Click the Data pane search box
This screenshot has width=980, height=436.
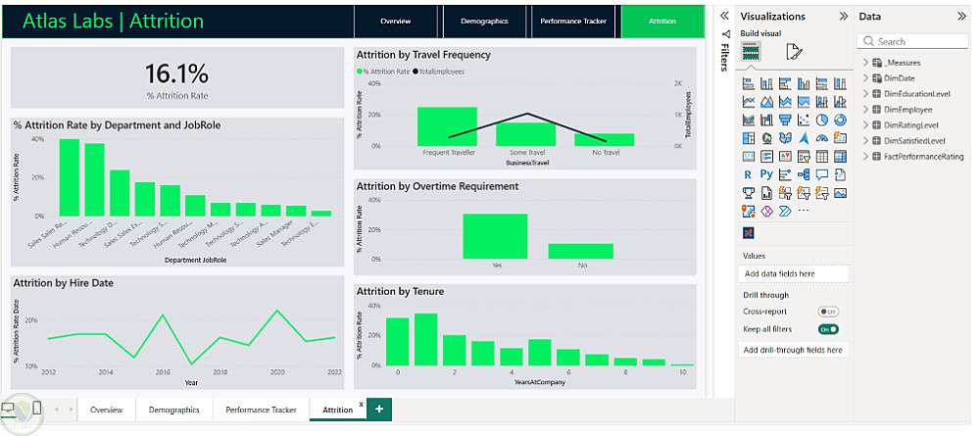912,41
